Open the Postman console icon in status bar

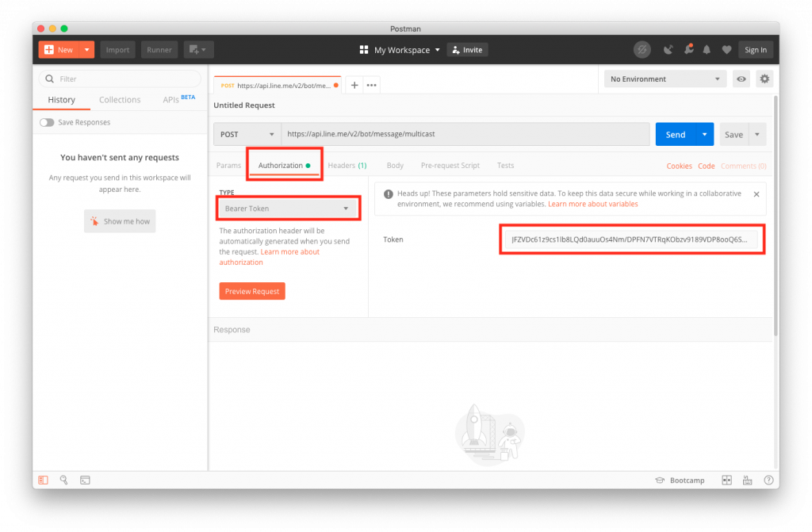coord(85,480)
